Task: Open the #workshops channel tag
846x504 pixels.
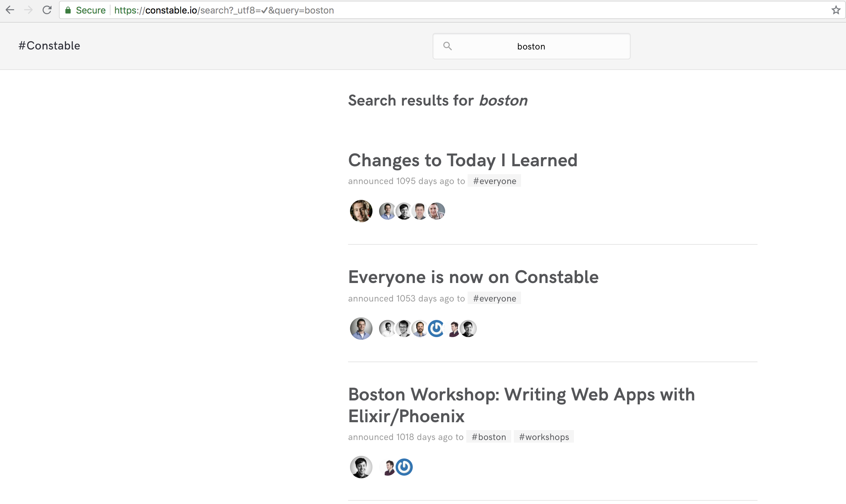Action: point(544,437)
